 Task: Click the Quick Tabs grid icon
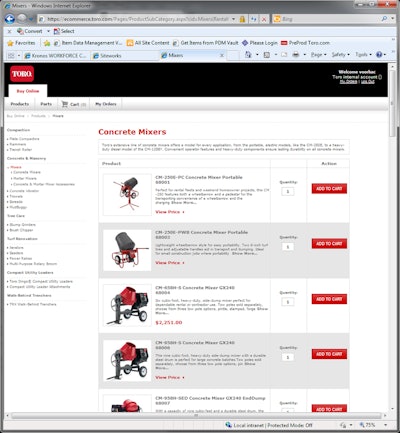(11, 56)
